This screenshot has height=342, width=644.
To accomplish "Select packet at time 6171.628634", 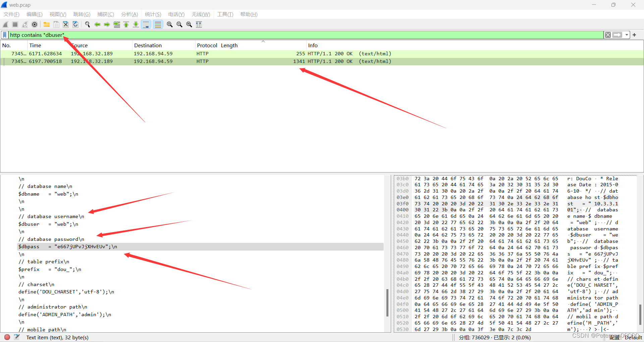I will tap(322, 54).
